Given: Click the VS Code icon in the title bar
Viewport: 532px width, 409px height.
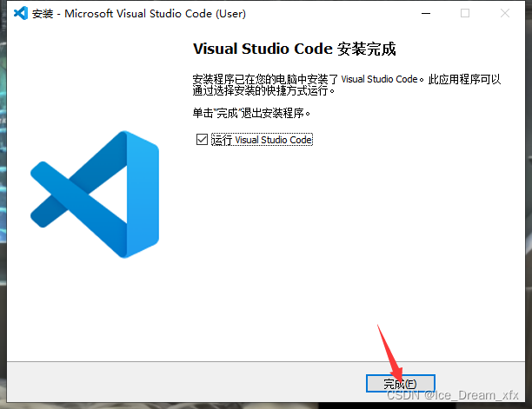Looking at the screenshot, I should coord(21,14).
